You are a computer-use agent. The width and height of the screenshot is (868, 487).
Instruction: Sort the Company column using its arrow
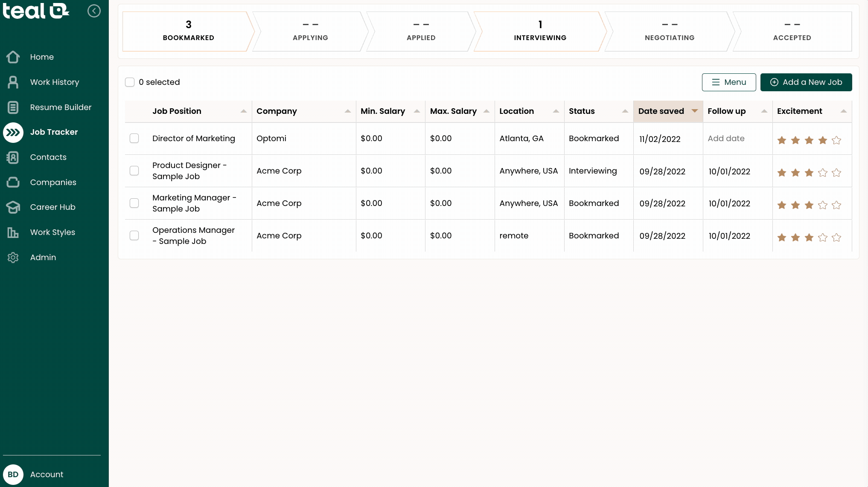click(347, 111)
